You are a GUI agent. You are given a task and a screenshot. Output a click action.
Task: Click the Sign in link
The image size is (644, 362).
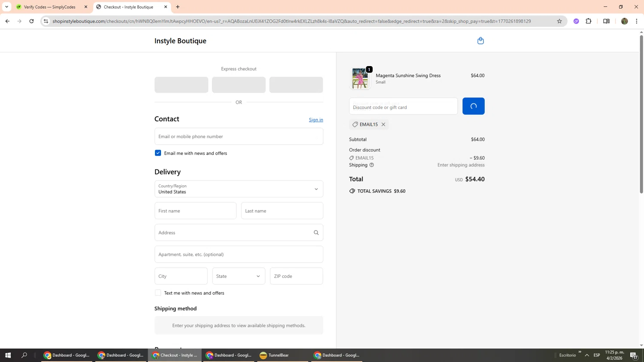(316, 120)
